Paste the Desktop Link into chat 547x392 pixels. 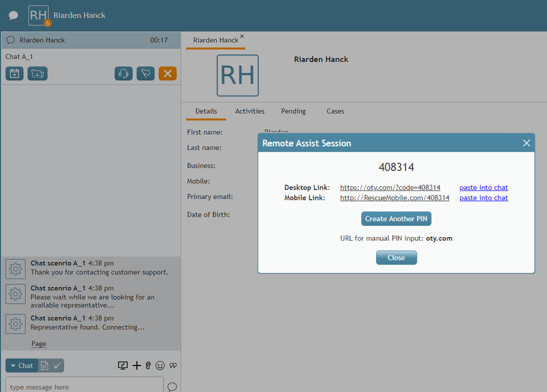tap(483, 187)
